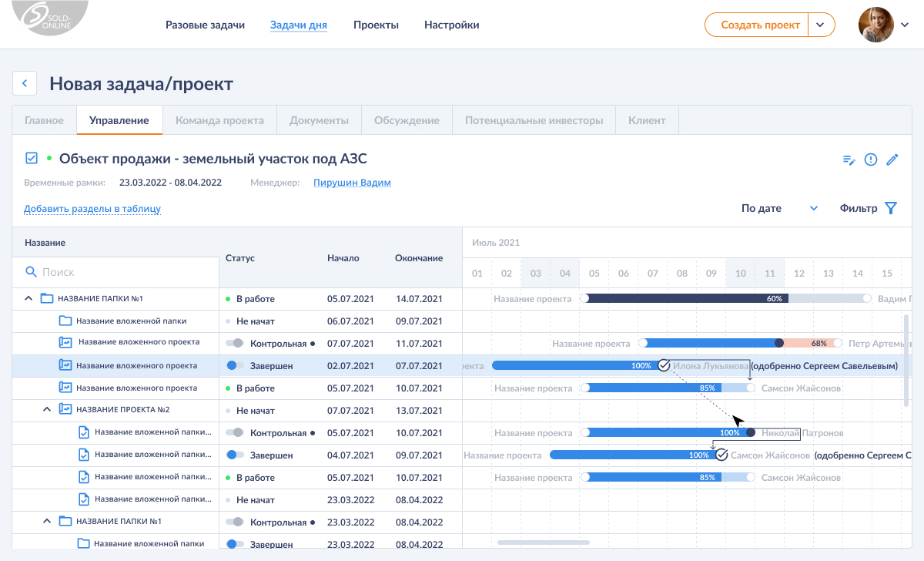The image size is (924, 561).
Task: Toggle Контрольная switch in the 05.07.2021–10.07.2021 row
Action: click(235, 433)
